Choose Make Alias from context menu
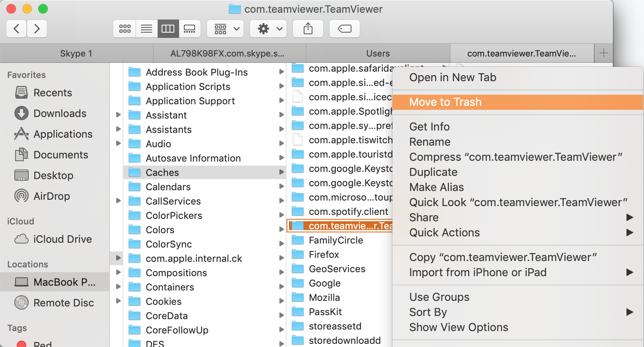Image resolution: width=644 pixels, height=347 pixels. (x=518, y=187)
